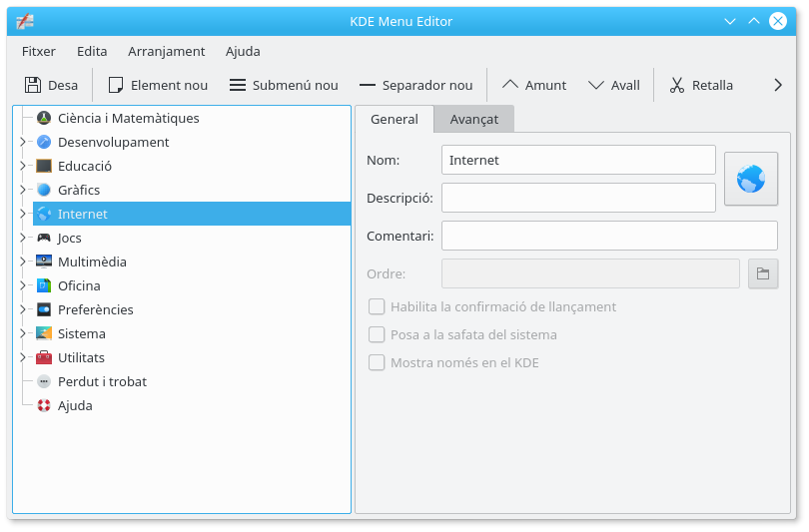Tick Posa a la safata del sistema

pos(377,334)
